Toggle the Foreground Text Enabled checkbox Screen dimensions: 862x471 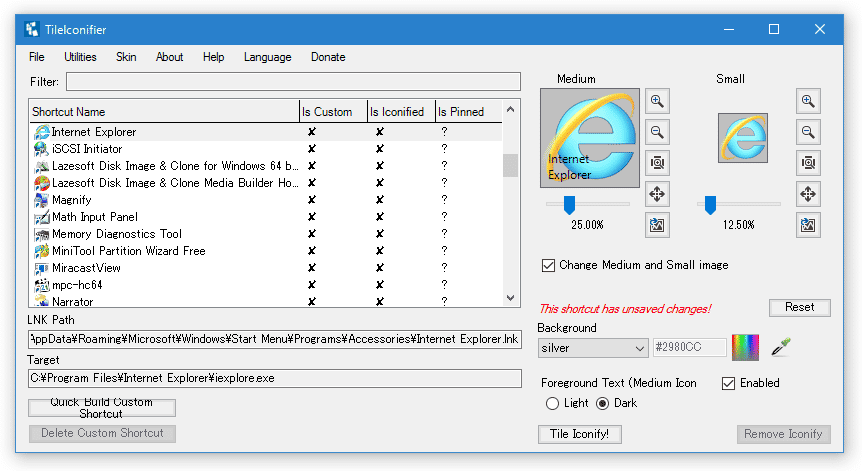pos(728,383)
